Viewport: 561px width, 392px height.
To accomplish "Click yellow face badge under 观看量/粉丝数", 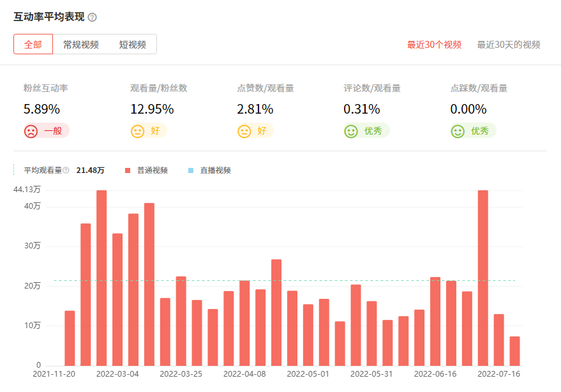I will point(148,131).
